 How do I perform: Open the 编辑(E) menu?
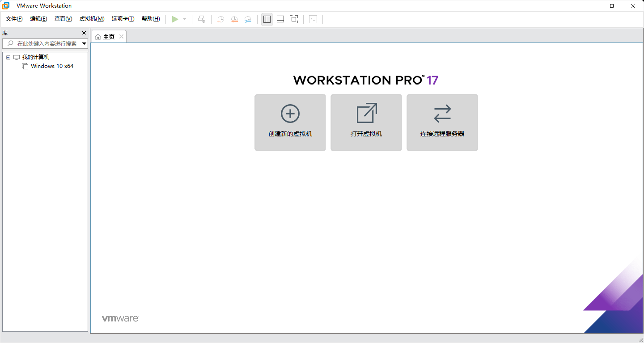(38, 19)
